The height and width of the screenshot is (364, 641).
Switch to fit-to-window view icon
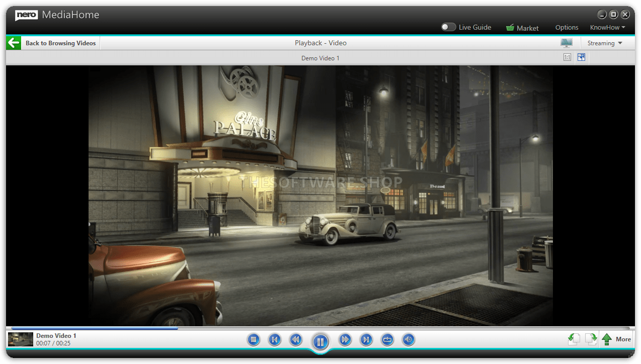tap(581, 57)
